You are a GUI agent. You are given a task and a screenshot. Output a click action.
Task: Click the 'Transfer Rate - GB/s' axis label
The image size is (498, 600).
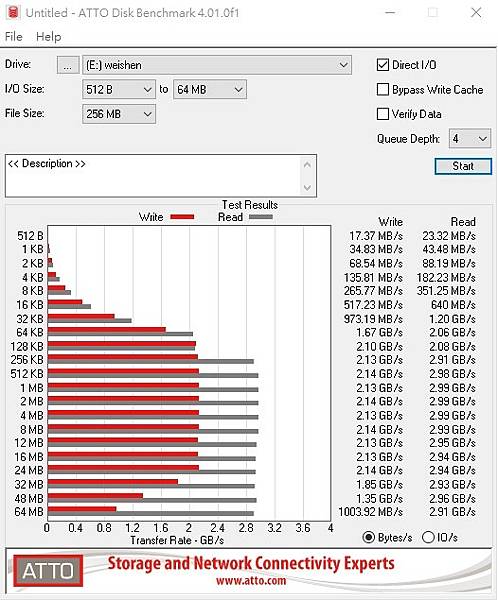point(177,540)
